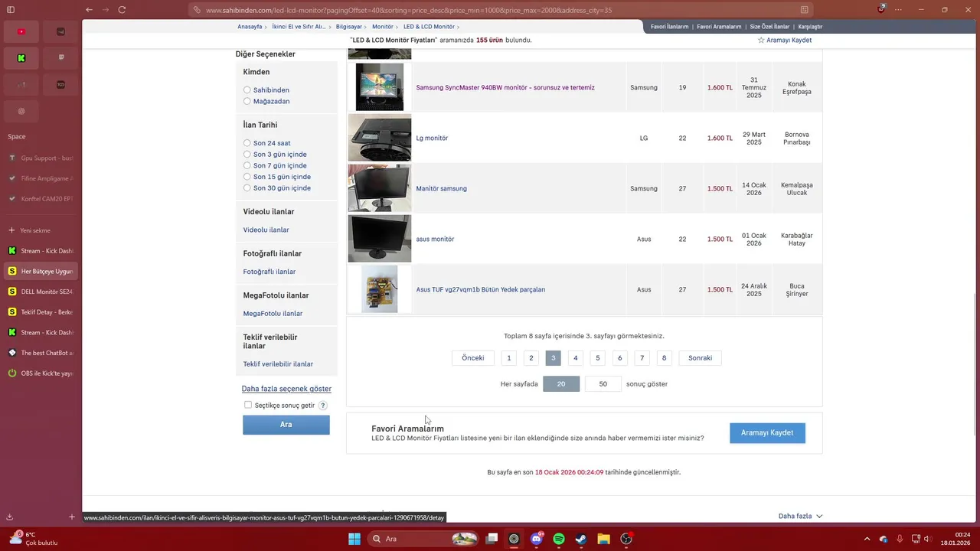Screen dimensions: 980x551
Task: Open Karşılaştır menu item
Action: (x=811, y=27)
